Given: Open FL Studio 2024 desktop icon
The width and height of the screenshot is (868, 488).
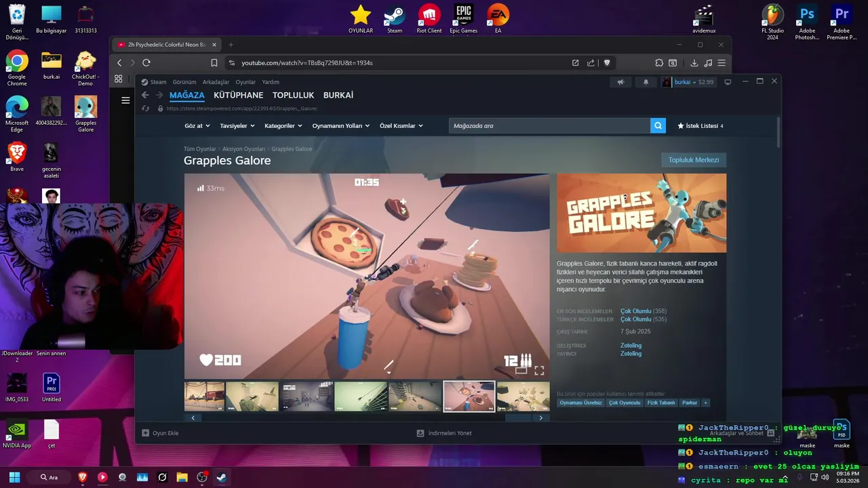Looking at the screenshot, I should tap(772, 22).
